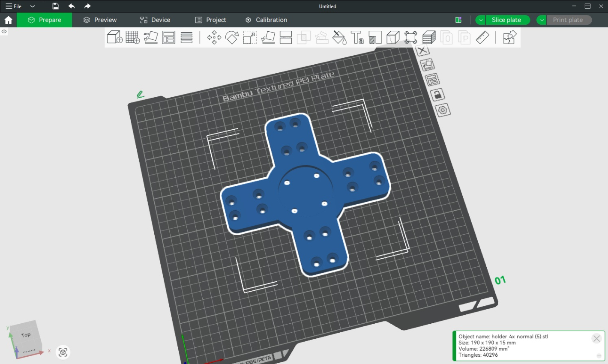
Task: Open the Calibration tab
Action: coord(266,20)
